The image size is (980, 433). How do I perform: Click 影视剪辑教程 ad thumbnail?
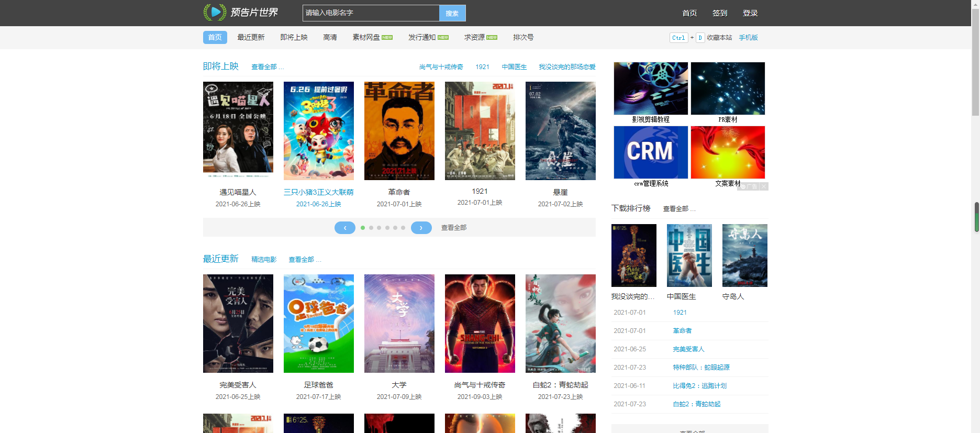pyautogui.click(x=651, y=88)
